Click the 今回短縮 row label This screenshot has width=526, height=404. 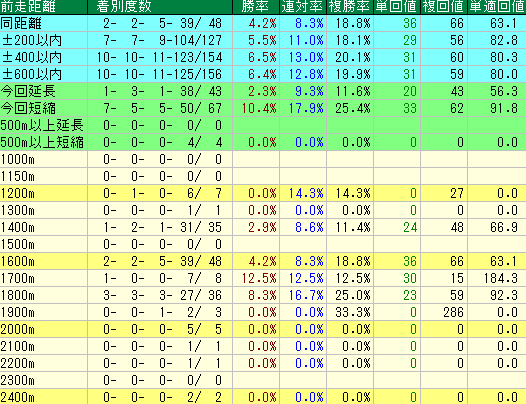click(x=28, y=108)
